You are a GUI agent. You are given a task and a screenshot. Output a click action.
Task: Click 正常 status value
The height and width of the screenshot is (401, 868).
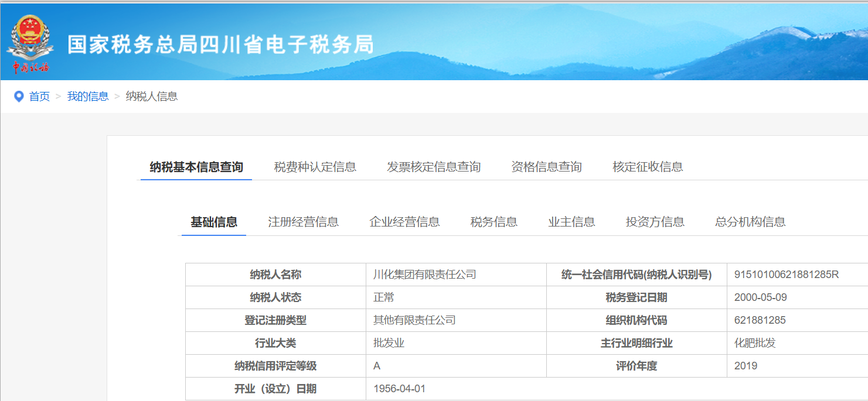click(x=384, y=297)
